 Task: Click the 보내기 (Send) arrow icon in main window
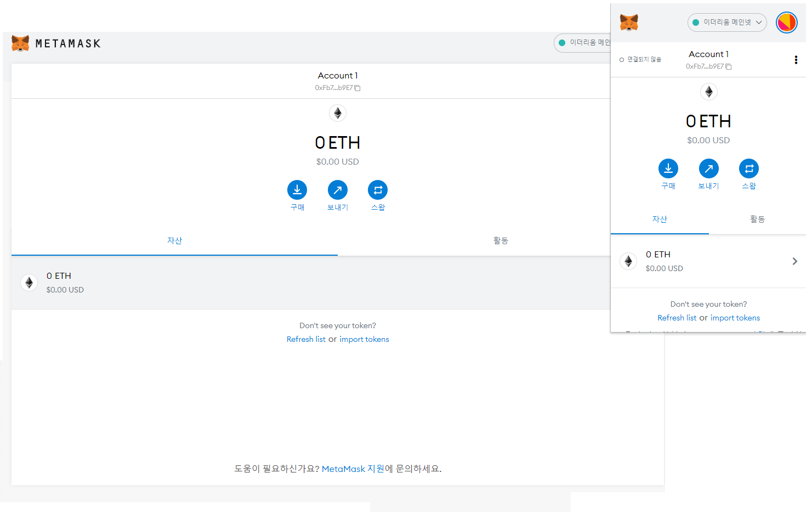pyautogui.click(x=338, y=190)
